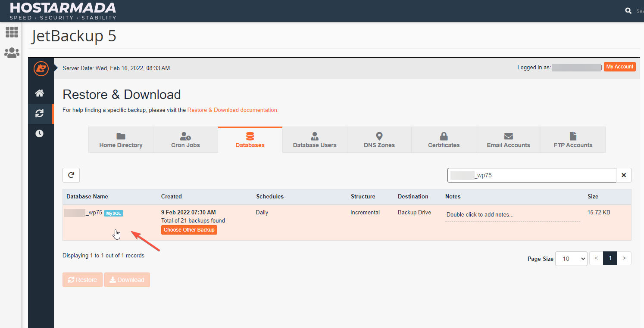The image size is (644, 328).
Task: Clear the wp75 search filter
Action: [x=624, y=175]
